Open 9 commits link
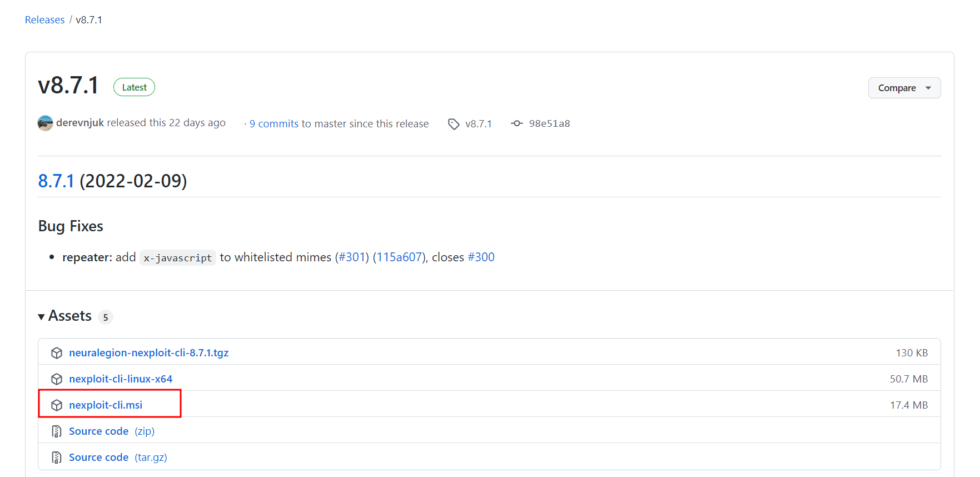This screenshot has width=980, height=477. point(274,124)
